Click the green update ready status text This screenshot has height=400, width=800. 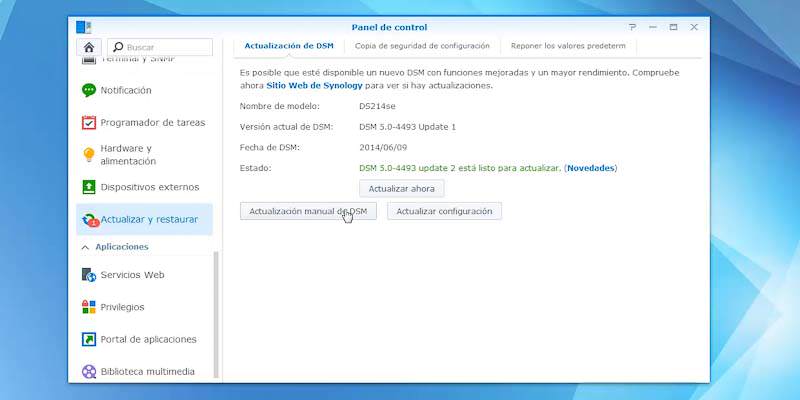pos(460,168)
